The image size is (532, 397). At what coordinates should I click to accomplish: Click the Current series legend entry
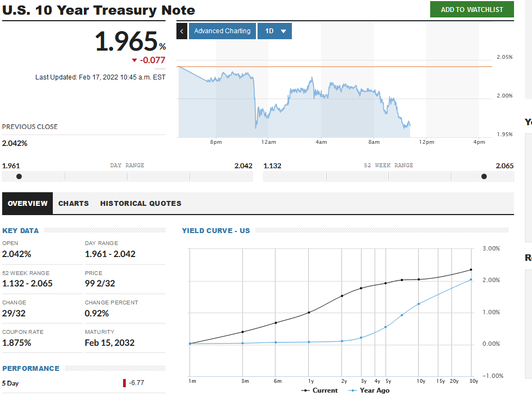tap(320, 390)
